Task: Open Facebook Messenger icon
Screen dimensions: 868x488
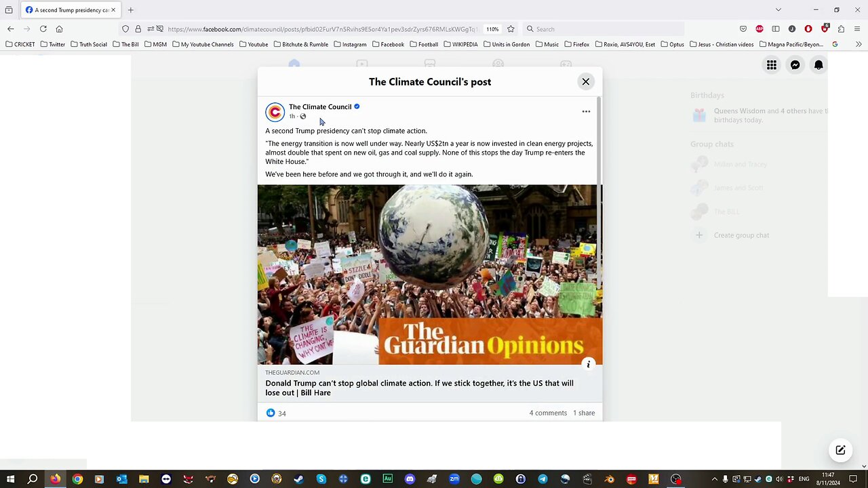Action: pos(795,65)
